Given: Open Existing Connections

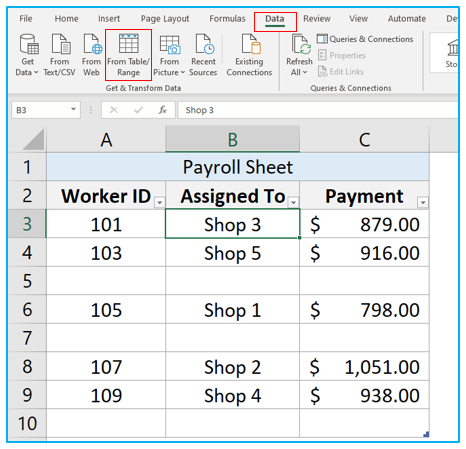Looking at the screenshot, I should tap(249, 55).
